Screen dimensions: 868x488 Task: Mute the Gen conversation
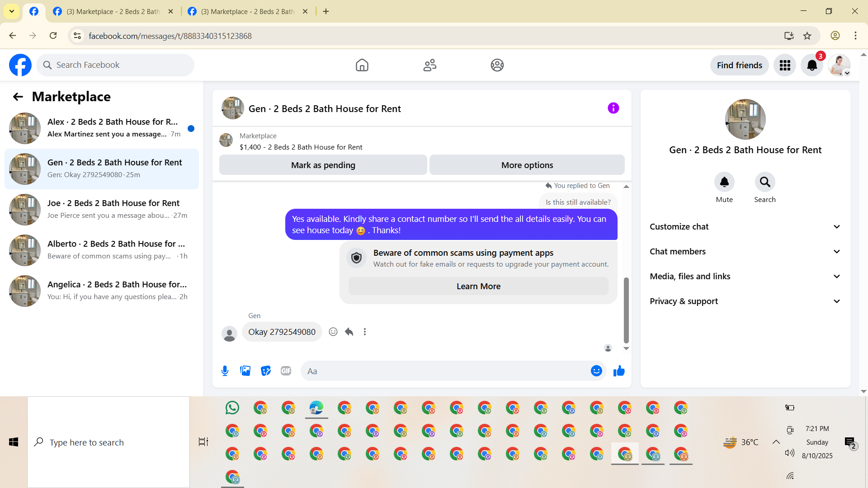point(724,182)
